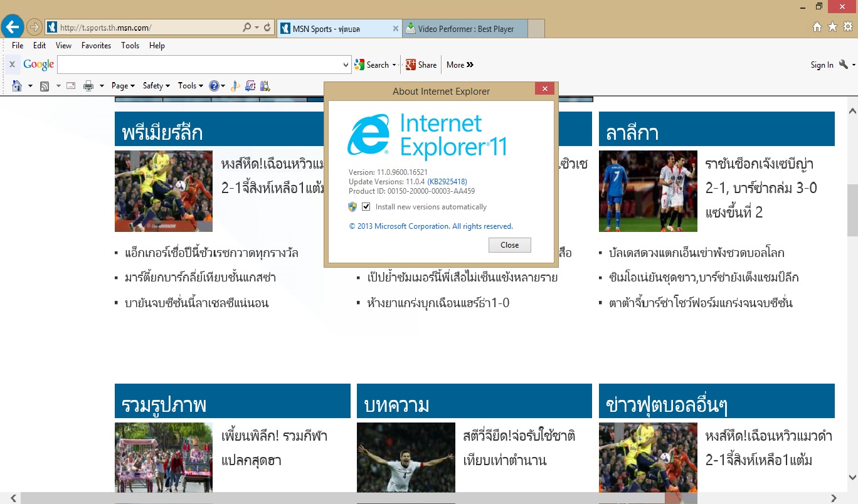Click the add-on icon right of Help
This screenshot has width=858, height=504.
tap(235, 86)
